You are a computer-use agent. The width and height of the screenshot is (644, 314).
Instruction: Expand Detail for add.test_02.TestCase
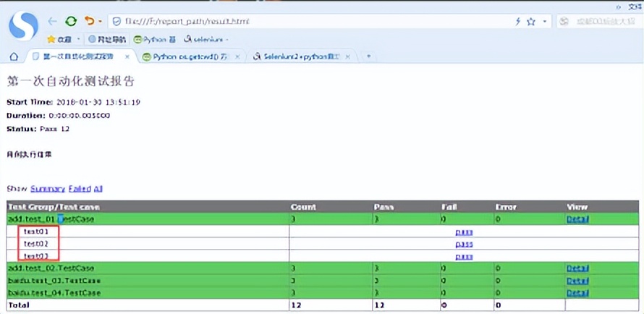coord(577,268)
